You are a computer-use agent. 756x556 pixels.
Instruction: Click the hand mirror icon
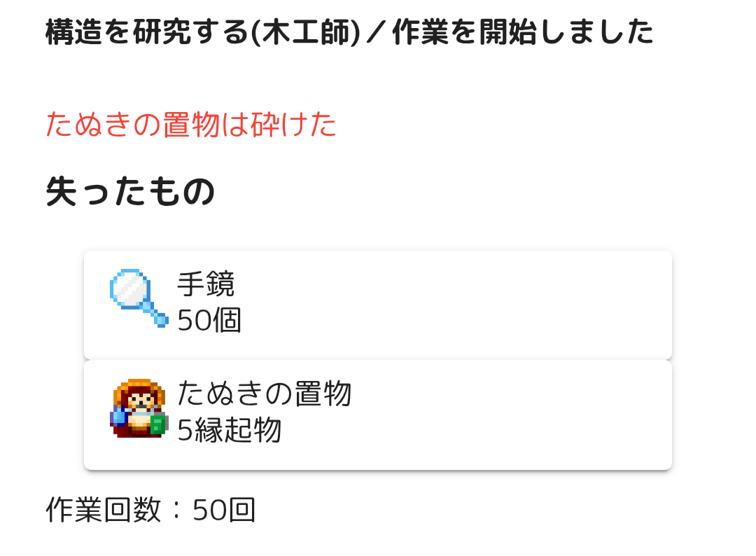pyautogui.click(x=139, y=298)
